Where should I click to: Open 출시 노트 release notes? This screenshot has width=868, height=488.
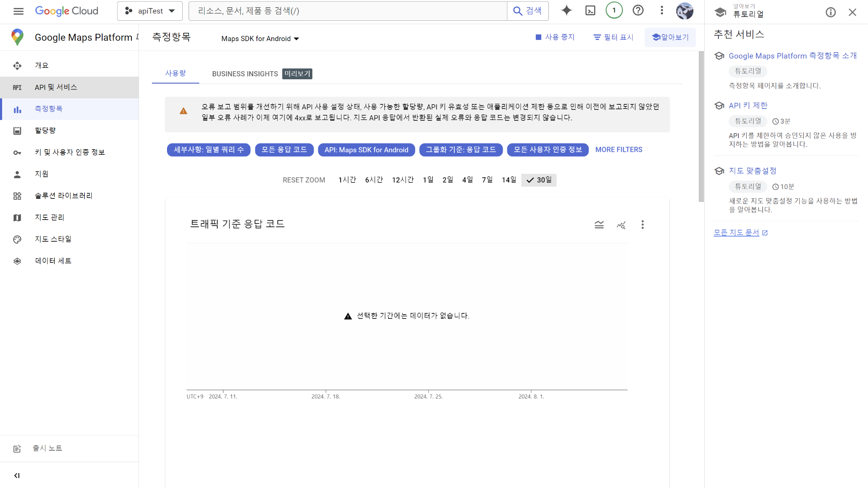click(69, 449)
